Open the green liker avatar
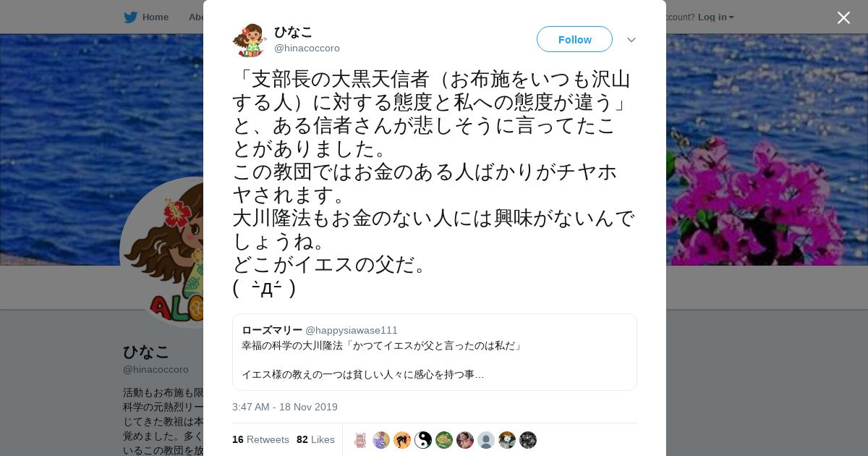Viewport: 868px width, 456px height. tap(444, 440)
